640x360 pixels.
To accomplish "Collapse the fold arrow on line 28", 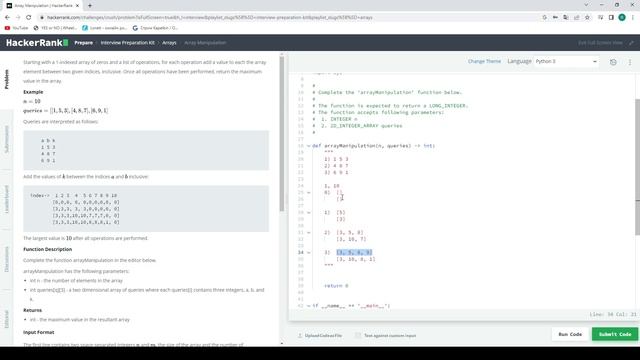I will (x=309, y=212).
